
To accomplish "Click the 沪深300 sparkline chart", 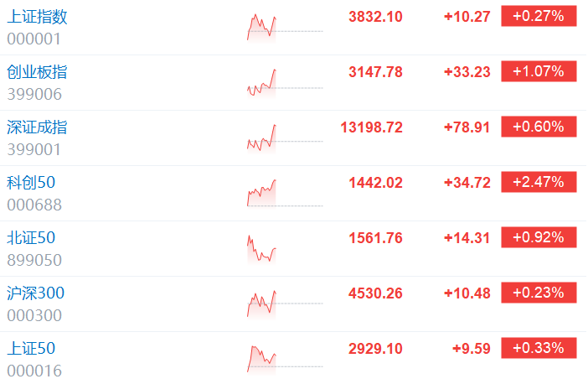I will tap(285, 304).
